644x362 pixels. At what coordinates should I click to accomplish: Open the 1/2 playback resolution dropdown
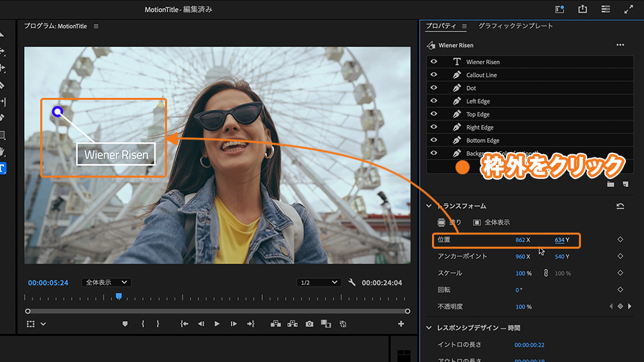click(319, 282)
